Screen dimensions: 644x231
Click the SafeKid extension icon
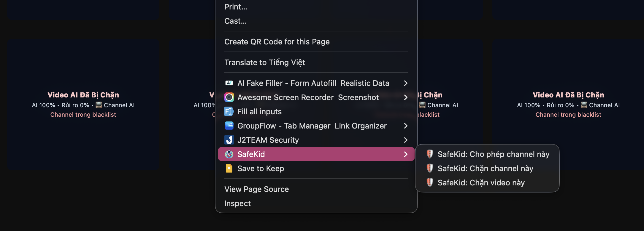click(229, 154)
